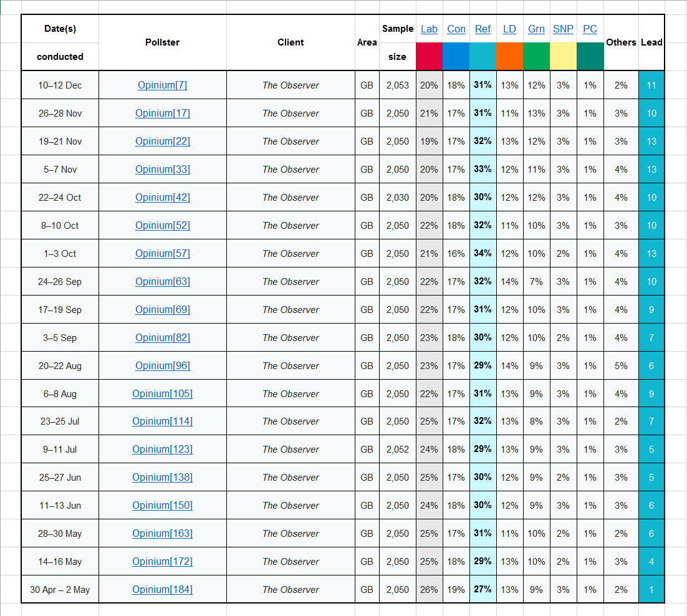687x616 pixels.
Task: Click the 10–12 Dec date cell
Action: click(x=60, y=85)
